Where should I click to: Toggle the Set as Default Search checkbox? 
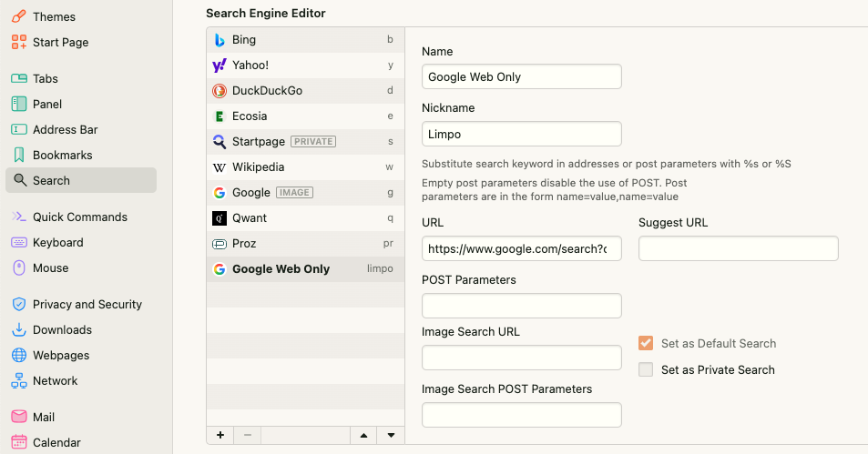point(646,343)
